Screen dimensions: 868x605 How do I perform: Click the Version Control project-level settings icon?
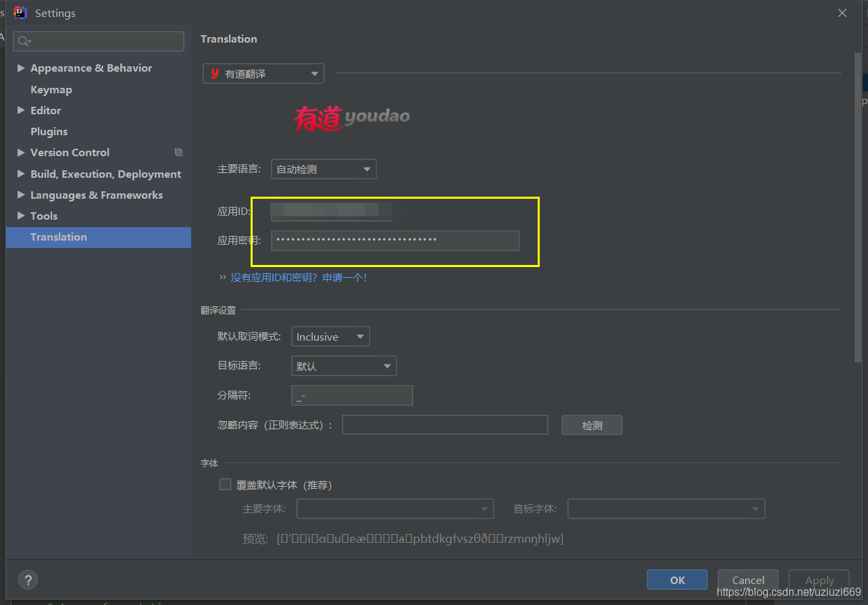(178, 153)
